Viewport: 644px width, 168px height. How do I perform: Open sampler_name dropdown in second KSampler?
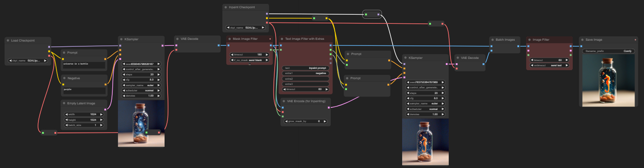tap(425, 103)
